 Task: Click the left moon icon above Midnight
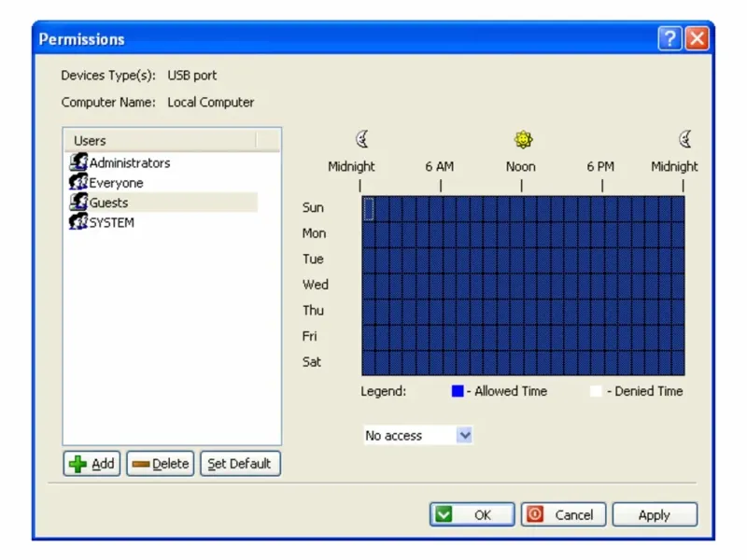(x=362, y=140)
